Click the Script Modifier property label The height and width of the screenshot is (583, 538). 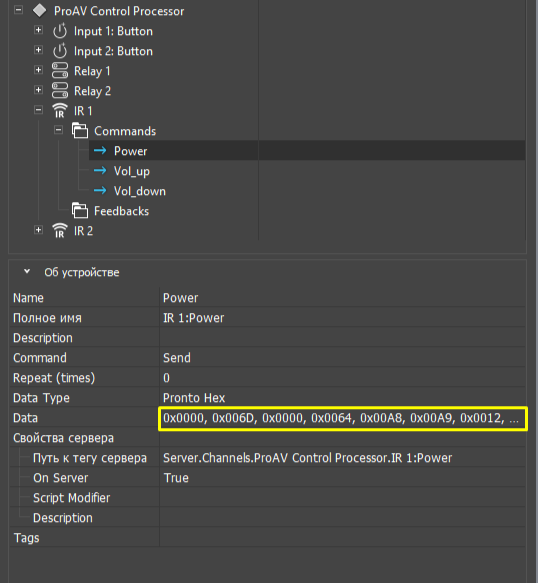(71, 498)
